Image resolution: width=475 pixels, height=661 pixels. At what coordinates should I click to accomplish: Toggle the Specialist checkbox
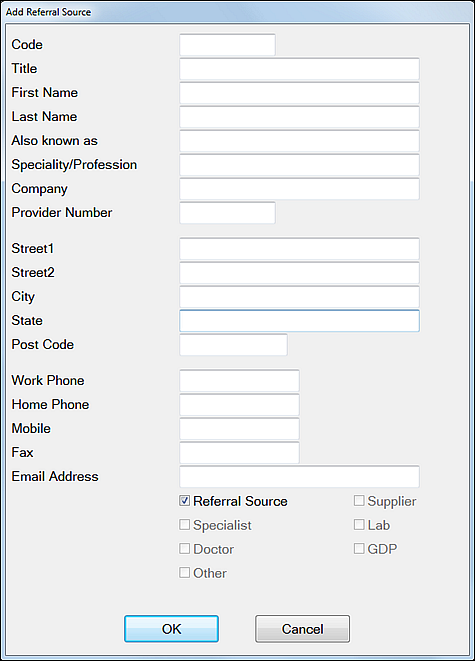coord(185,525)
